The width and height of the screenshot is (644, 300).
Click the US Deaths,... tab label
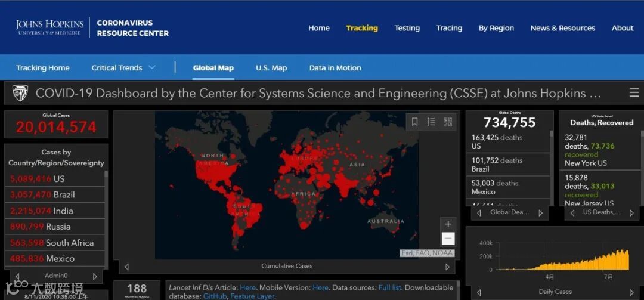tap(602, 212)
